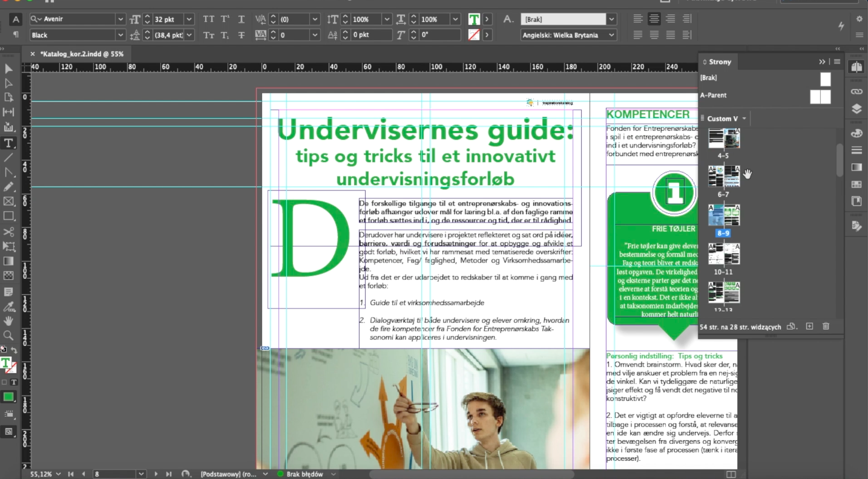Click the text stroke none swatch
The image size is (868, 479).
[x=474, y=35]
